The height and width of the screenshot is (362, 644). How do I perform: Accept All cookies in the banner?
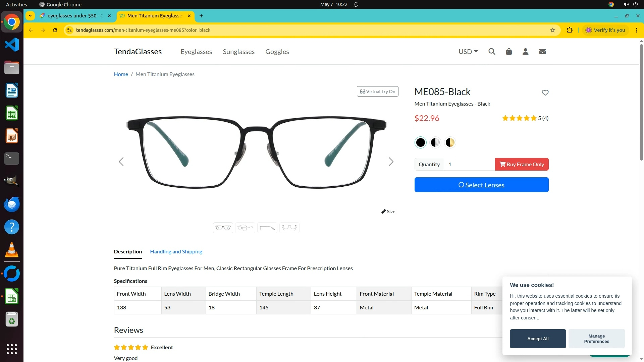tap(538, 339)
